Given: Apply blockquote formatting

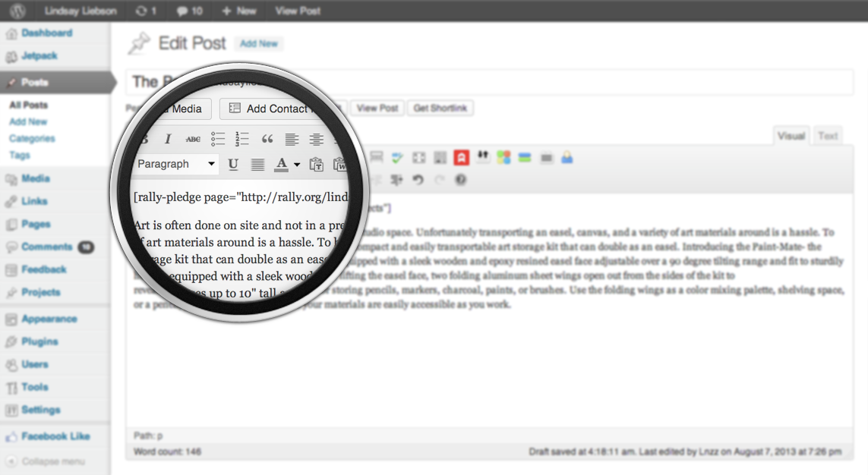Looking at the screenshot, I should (x=267, y=139).
